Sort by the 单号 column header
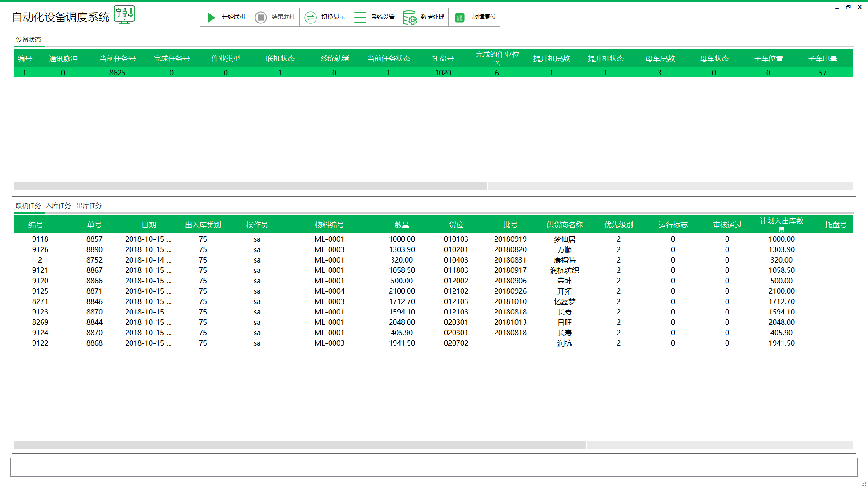 click(94, 225)
